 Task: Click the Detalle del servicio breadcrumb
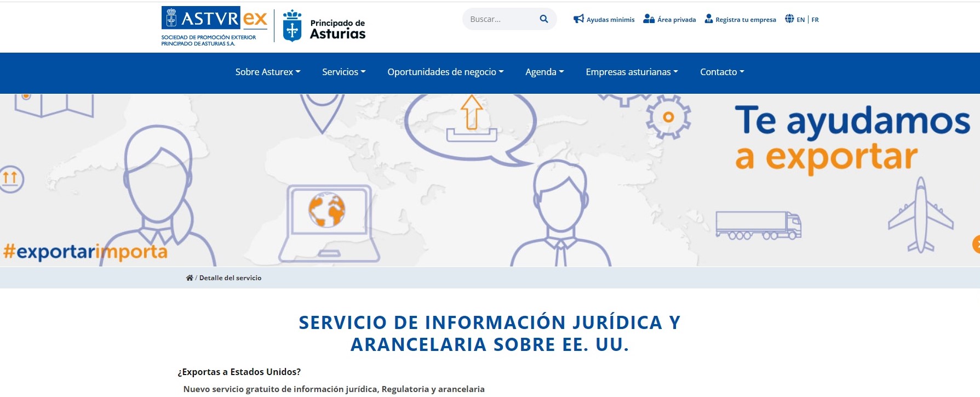[x=230, y=278]
